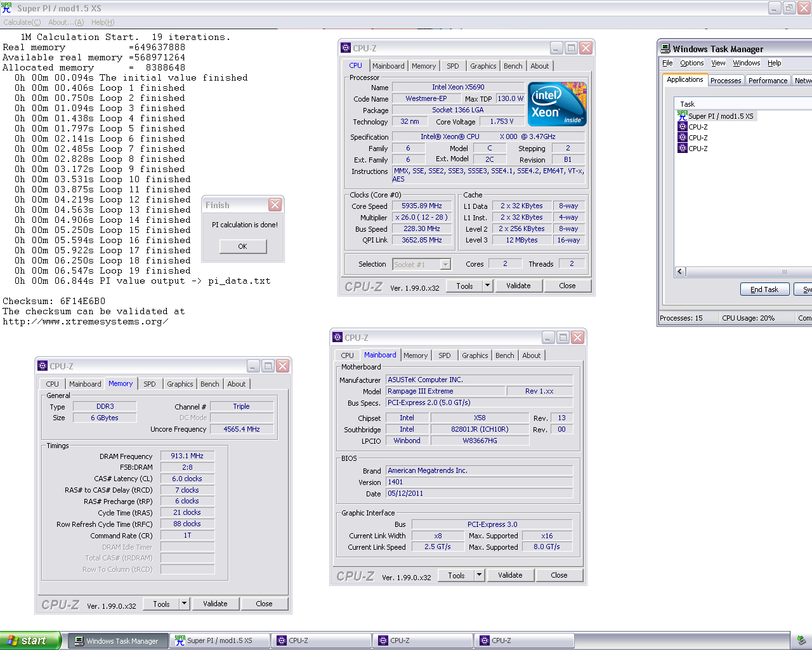Click the CPU-Z icon in Memory window title
The image size is (812, 650).
click(43, 366)
